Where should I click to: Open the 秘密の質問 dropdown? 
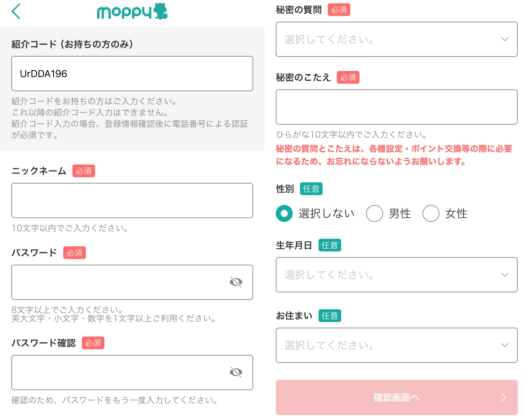pyautogui.click(x=396, y=39)
